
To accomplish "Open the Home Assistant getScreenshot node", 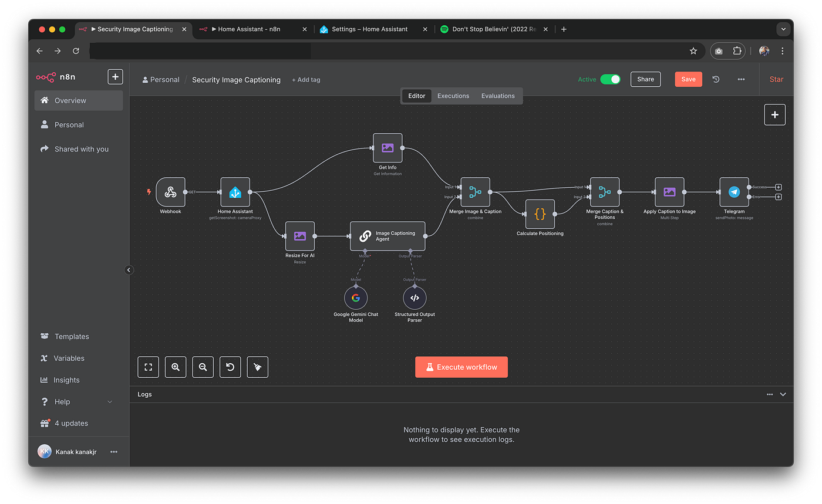I will 235,192.
